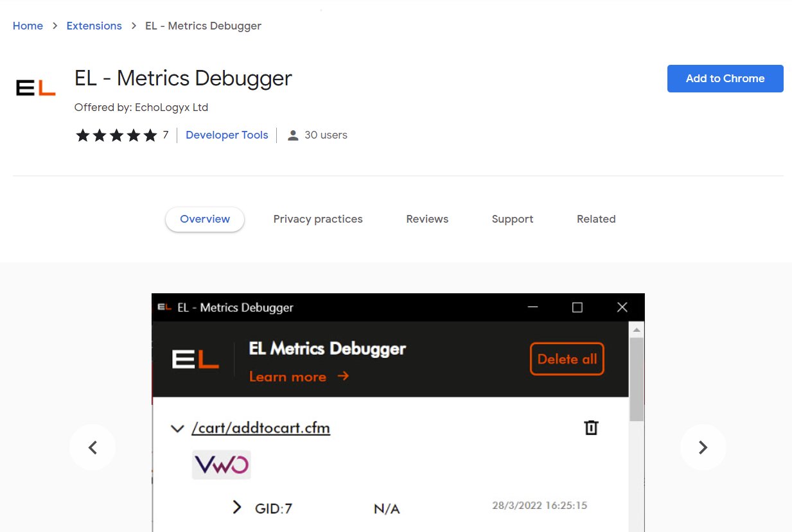The width and height of the screenshot is (792, 532).
Task: Delete the addtocart.cfm entry via trash icon
Action: pos(591,428)
